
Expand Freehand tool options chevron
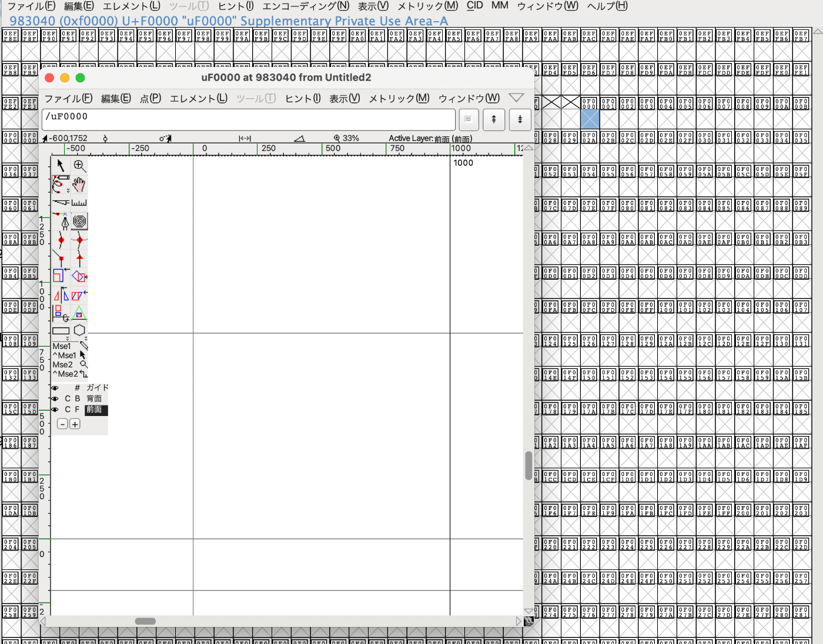coord(68,191)
